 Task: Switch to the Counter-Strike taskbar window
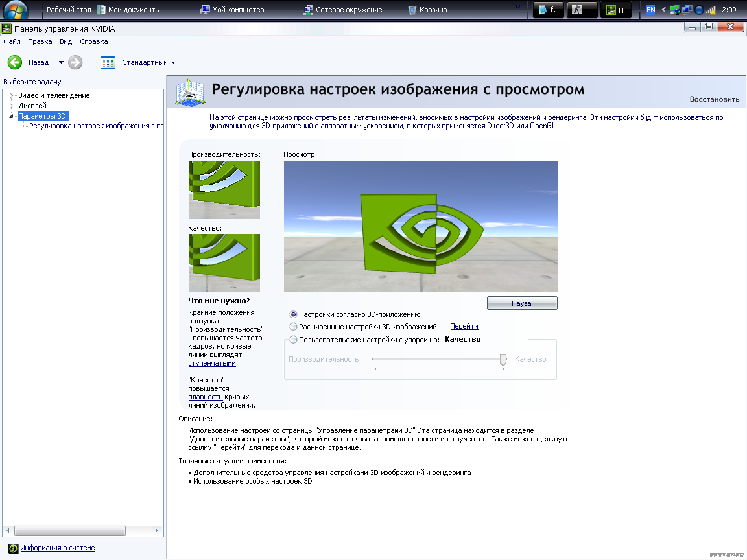(x=582, y=10)
